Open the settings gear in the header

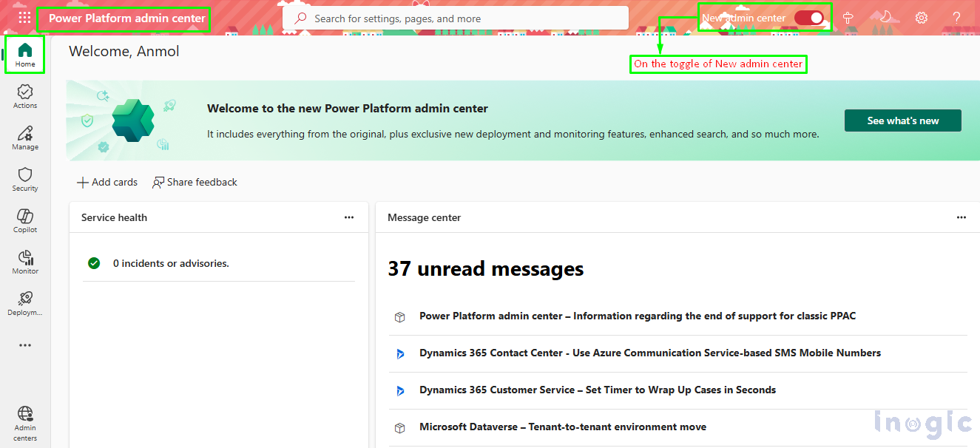[921, 18]
